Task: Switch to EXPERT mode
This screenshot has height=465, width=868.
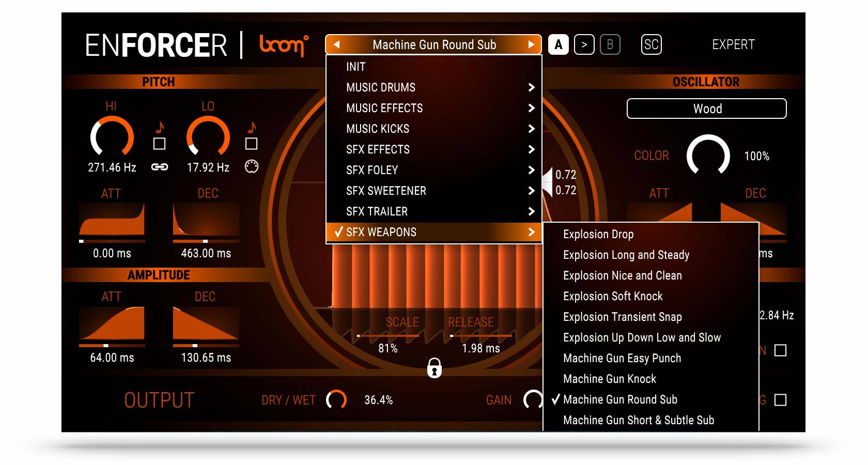Action: (733, 45)
